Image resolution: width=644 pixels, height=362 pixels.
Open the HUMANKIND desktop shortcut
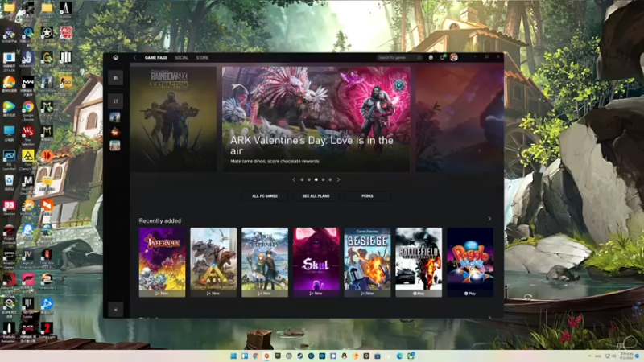click(x=28, y=60)
